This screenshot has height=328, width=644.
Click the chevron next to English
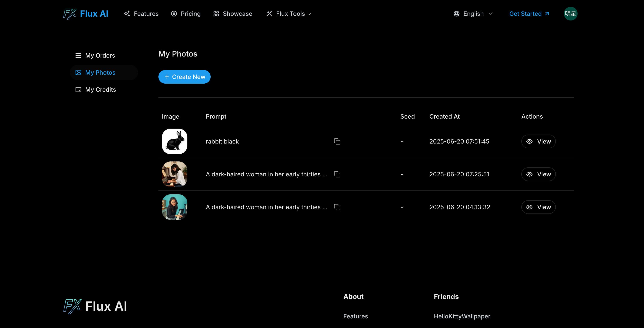[x=490, y=14]
